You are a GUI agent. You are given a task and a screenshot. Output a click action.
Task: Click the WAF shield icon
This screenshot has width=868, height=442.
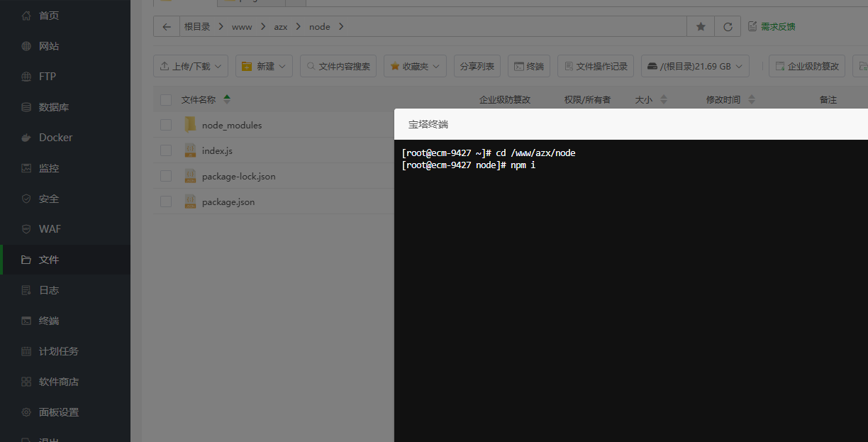(26, 229)
